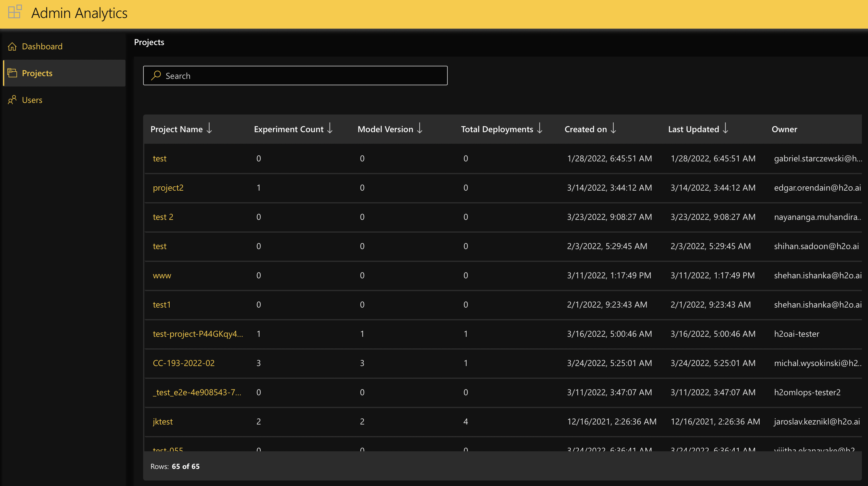Open project2 from the table
This screenshot has height=486, width=868.
coord(168,188)
